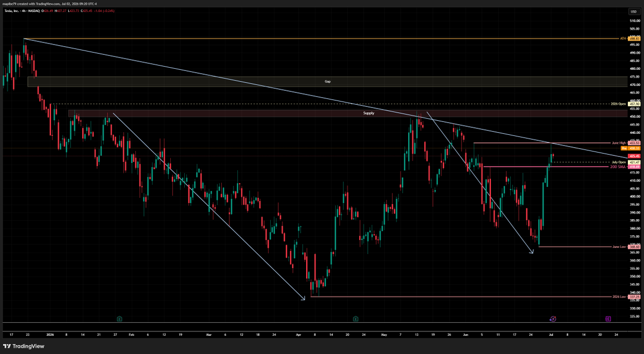Click the Mar label on the time axis

coord(209,335)
